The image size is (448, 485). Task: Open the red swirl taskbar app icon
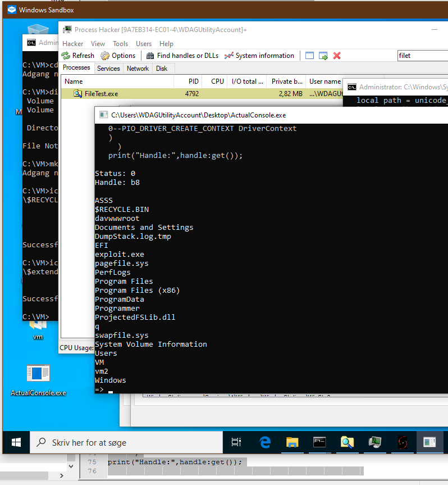click(x=403, y=443)
